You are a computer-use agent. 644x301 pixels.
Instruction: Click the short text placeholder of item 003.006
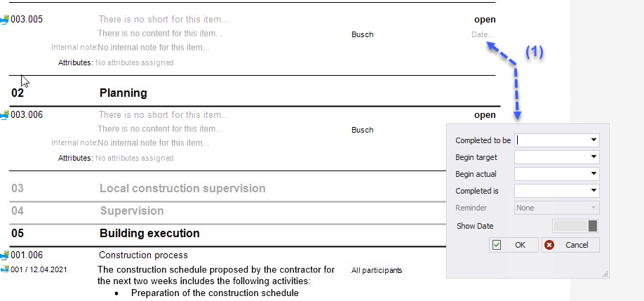coord(163,115)
